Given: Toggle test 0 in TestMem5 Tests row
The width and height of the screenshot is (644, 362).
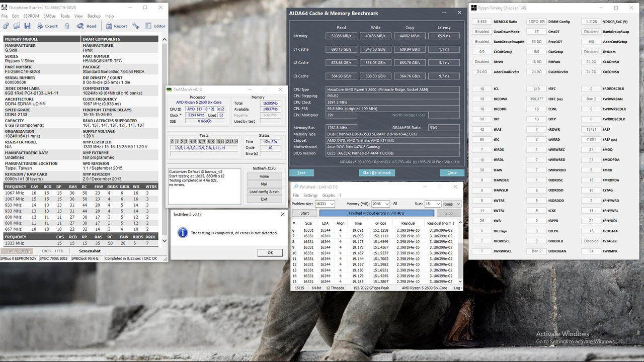Looking at the screenshot, I should click(172, 142).
